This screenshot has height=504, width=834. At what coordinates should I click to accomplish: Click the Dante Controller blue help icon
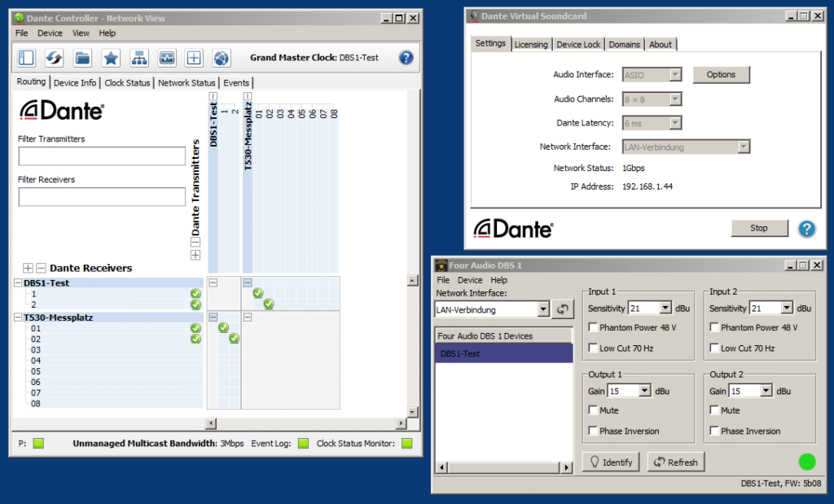click(406, 58)
